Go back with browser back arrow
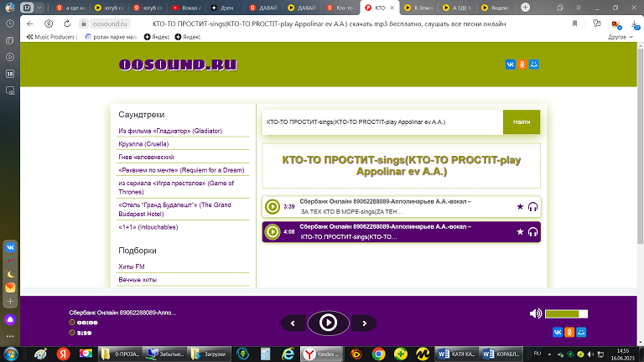The image size is (644, 362). point(29,23)
